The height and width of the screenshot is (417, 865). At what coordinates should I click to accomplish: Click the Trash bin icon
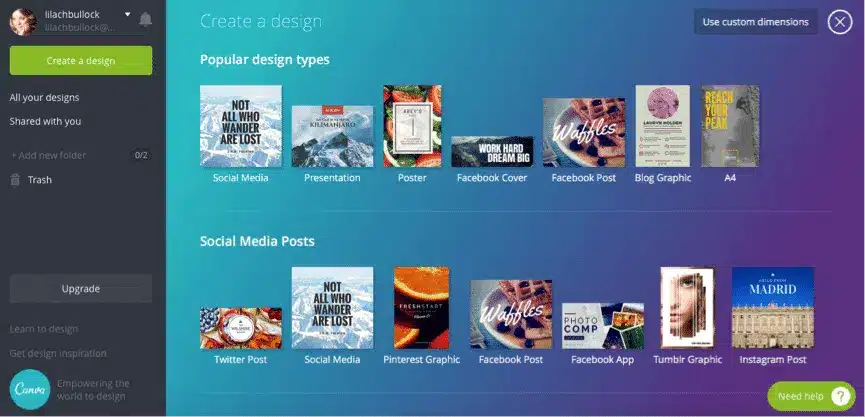(x=15, y=180)
